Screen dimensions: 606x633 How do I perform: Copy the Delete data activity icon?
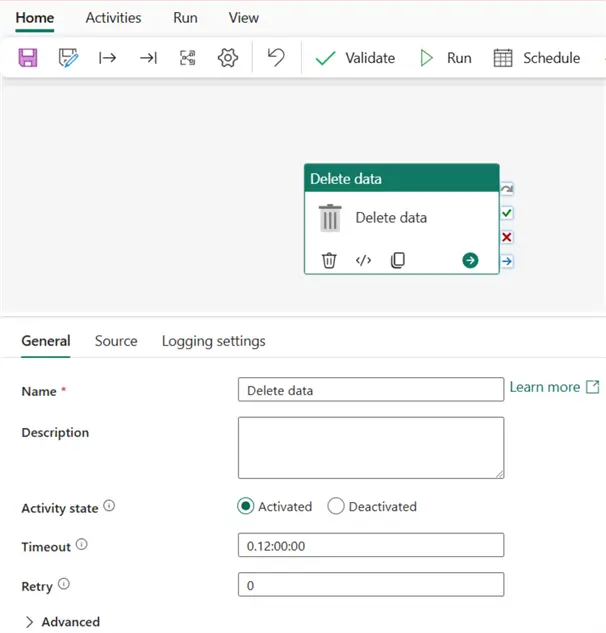[x=397, y=260]
